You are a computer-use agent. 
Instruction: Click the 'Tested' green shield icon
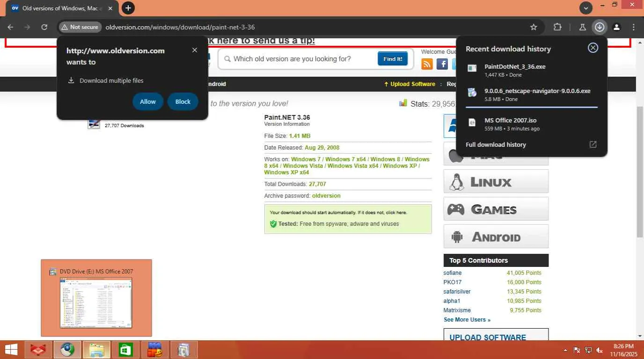[273, 224]
